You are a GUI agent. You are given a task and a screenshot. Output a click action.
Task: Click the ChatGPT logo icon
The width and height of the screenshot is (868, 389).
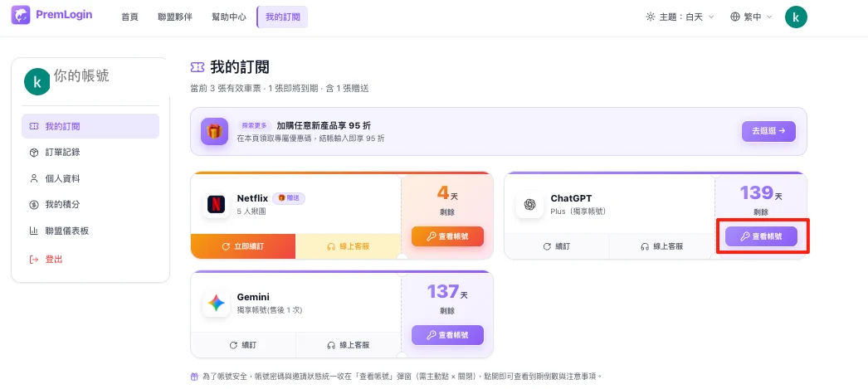pyautogui.click(x=529, y=204)
